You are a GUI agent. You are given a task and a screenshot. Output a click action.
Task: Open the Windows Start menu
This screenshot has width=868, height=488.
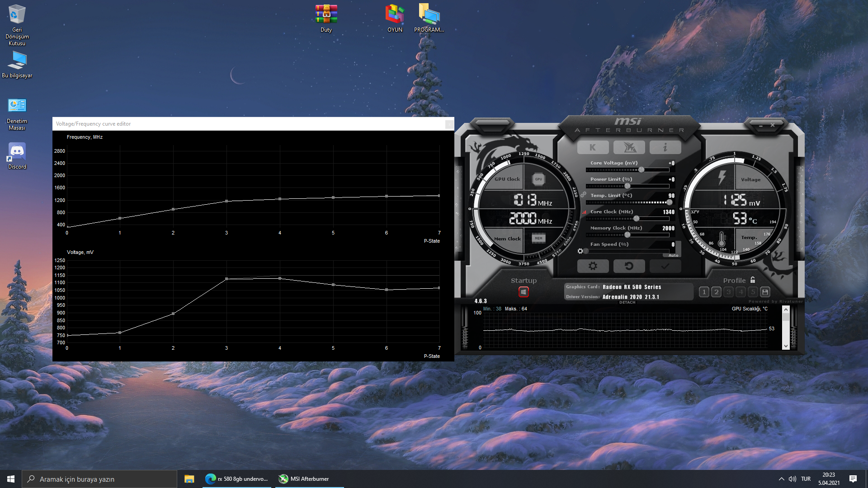(x=11, y=479)
